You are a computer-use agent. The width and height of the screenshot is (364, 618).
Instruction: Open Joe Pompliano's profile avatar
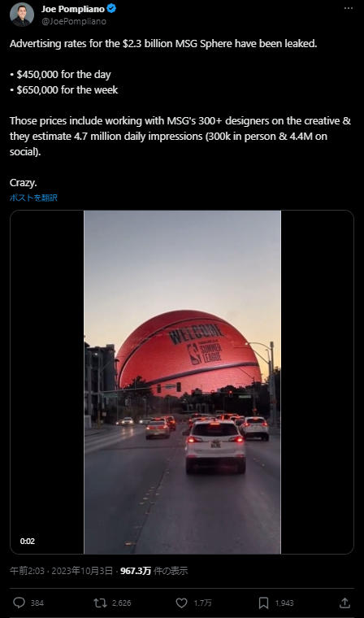click(22, 15)
